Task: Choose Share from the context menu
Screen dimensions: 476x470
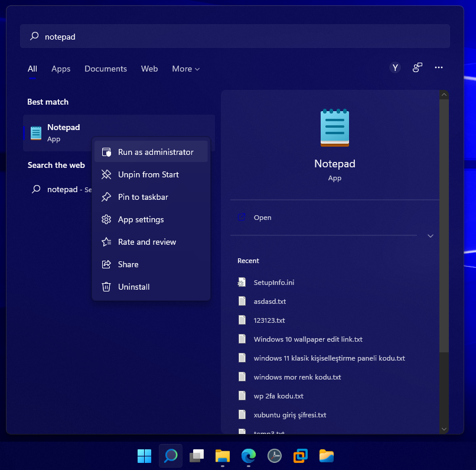Action: point(151,264)
